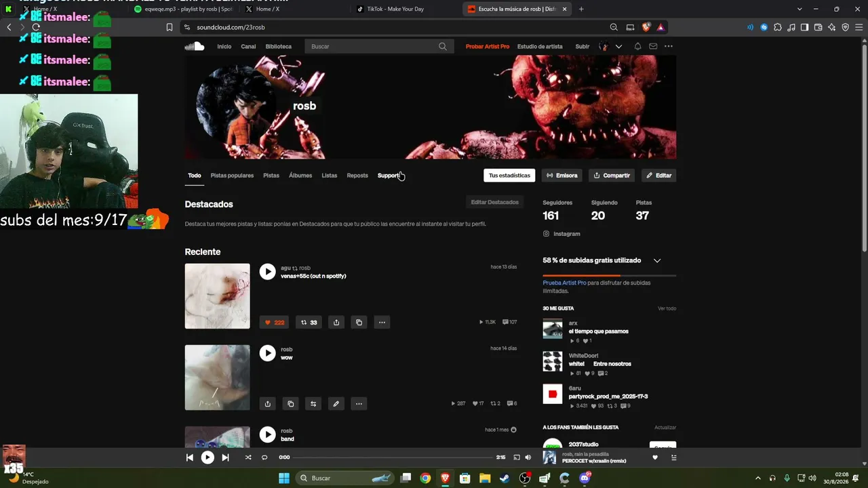Click the play button in bottom player bar
The width and height of the screenshot is (868, 488).
point(208,457)
